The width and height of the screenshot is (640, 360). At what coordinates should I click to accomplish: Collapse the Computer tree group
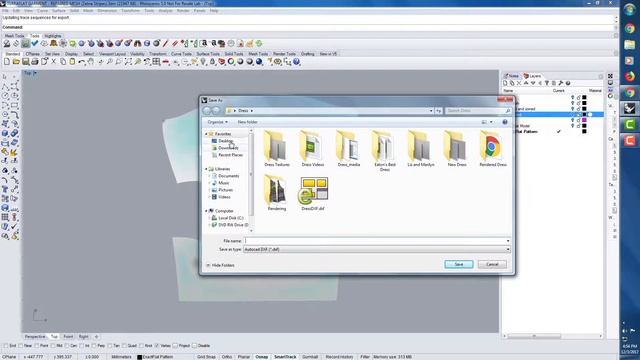click(x=206, y=211)
